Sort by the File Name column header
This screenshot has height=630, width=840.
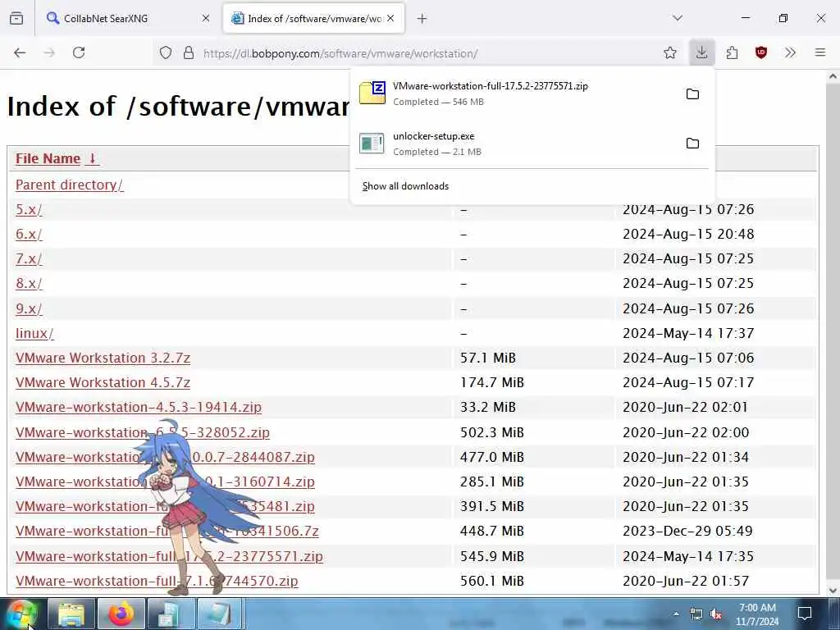[x=57, y=158]
